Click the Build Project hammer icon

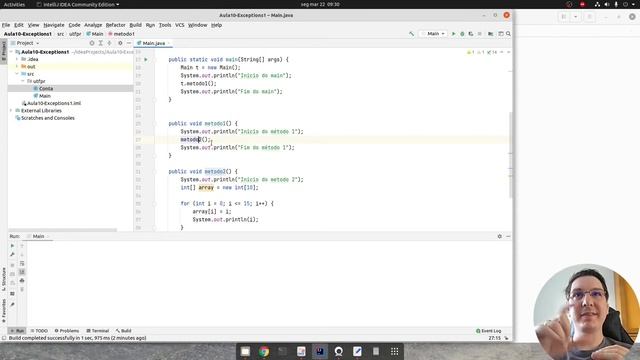point(411,34)
